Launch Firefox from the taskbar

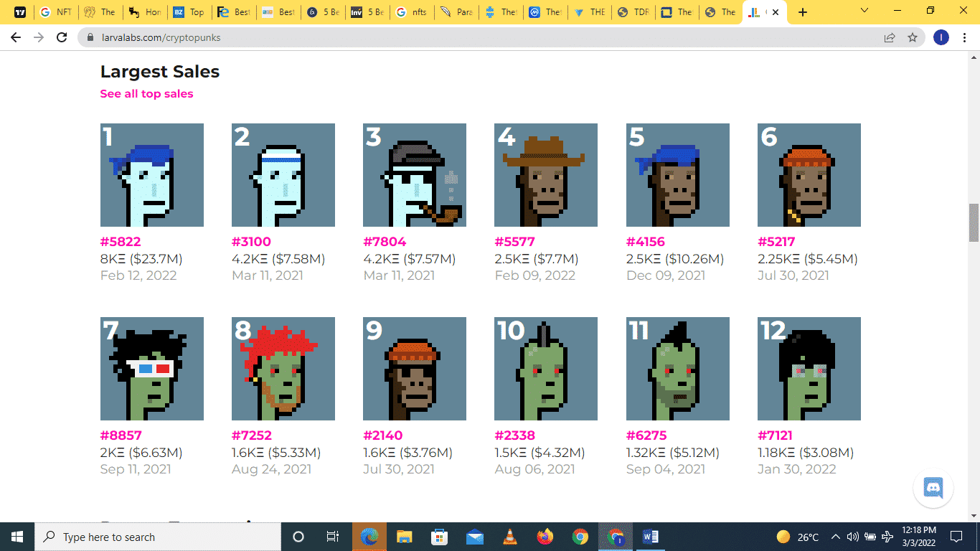(545, 537)
